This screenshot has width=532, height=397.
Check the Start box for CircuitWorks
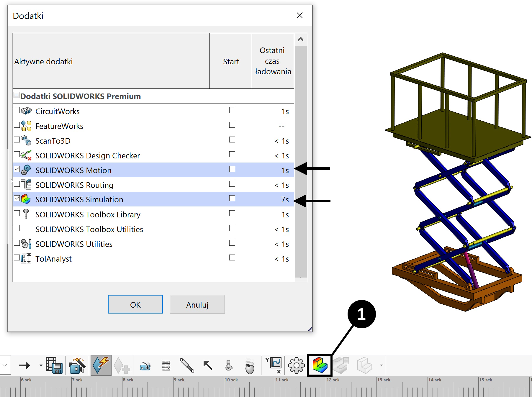coord(232,110)
